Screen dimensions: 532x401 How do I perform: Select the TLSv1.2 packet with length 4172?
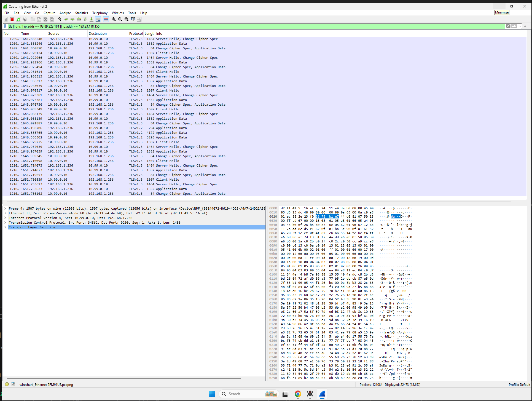tap(264, 133)
